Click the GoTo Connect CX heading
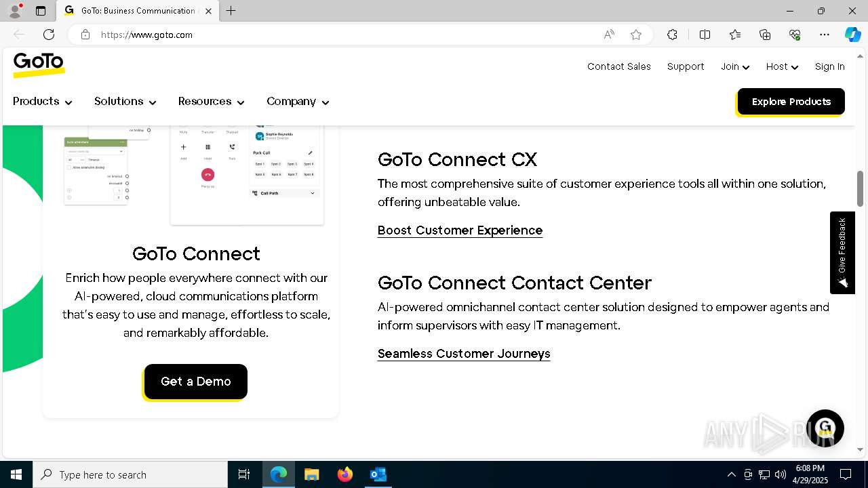 pos(457,159)
